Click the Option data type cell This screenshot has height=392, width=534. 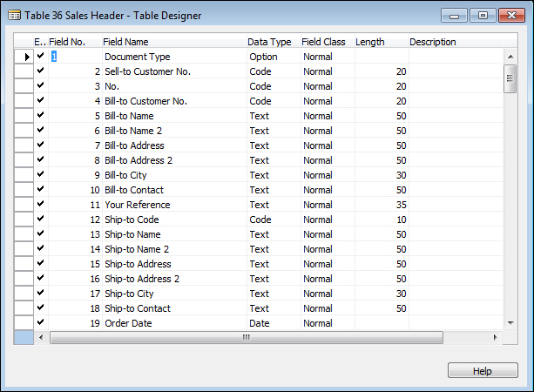274,57
